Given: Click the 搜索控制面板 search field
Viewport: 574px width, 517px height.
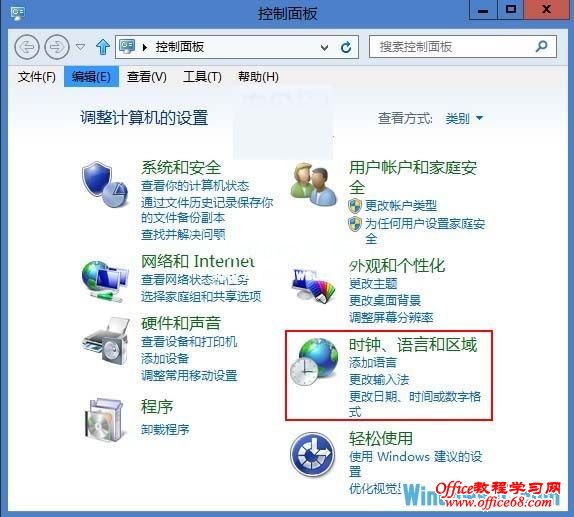Looking at the screenshot, I should coord(463,47).
